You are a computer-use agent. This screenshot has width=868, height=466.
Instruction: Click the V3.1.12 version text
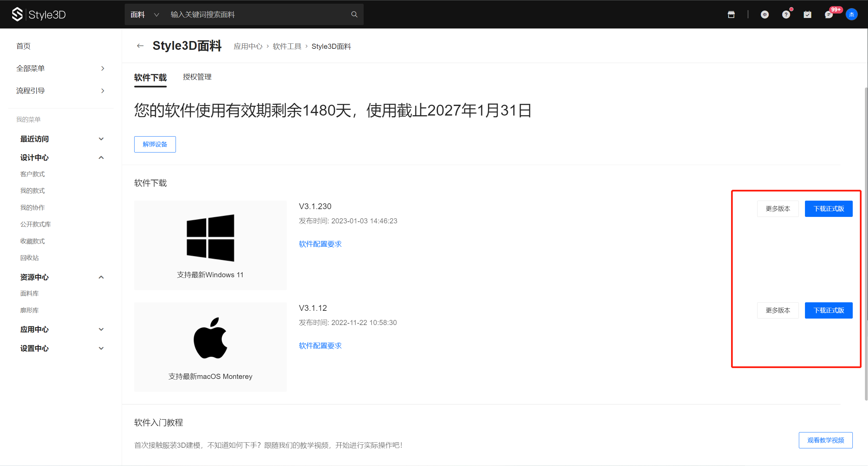coord(313,308)
